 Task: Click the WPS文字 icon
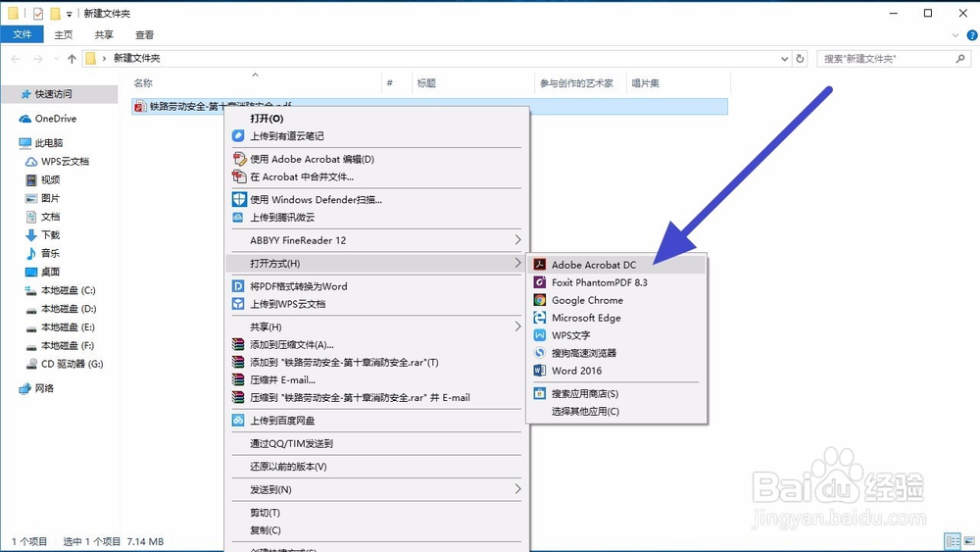pyautogui.click(x=539, y=335)
